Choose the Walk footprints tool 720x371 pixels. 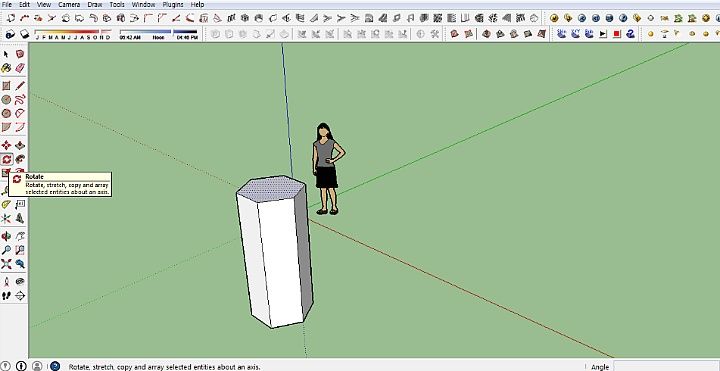(x=6, y=296)
